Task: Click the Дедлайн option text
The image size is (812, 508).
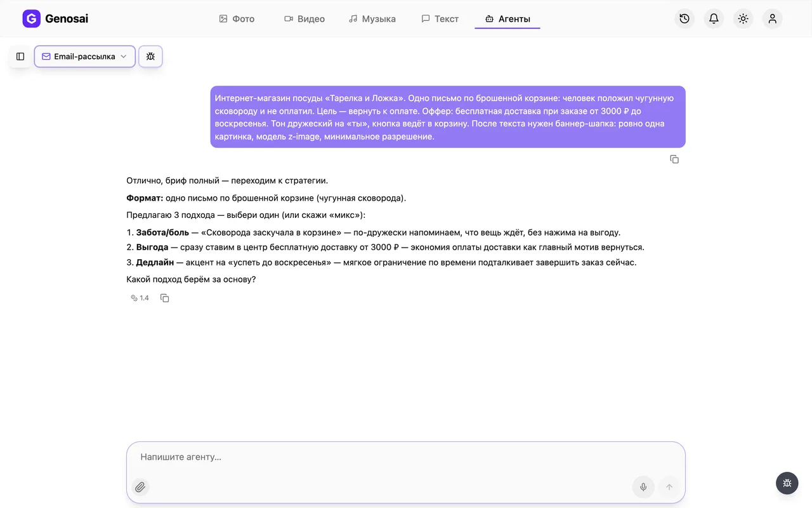Action: click(155, 262)
